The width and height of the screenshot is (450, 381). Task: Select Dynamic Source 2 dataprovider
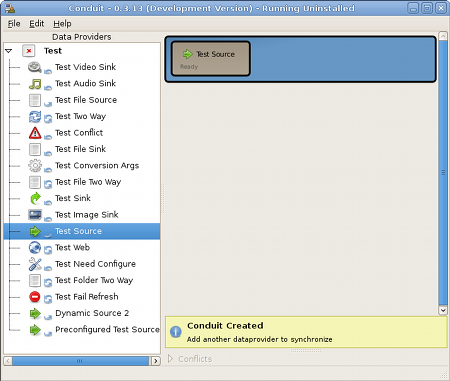point(92,313)
